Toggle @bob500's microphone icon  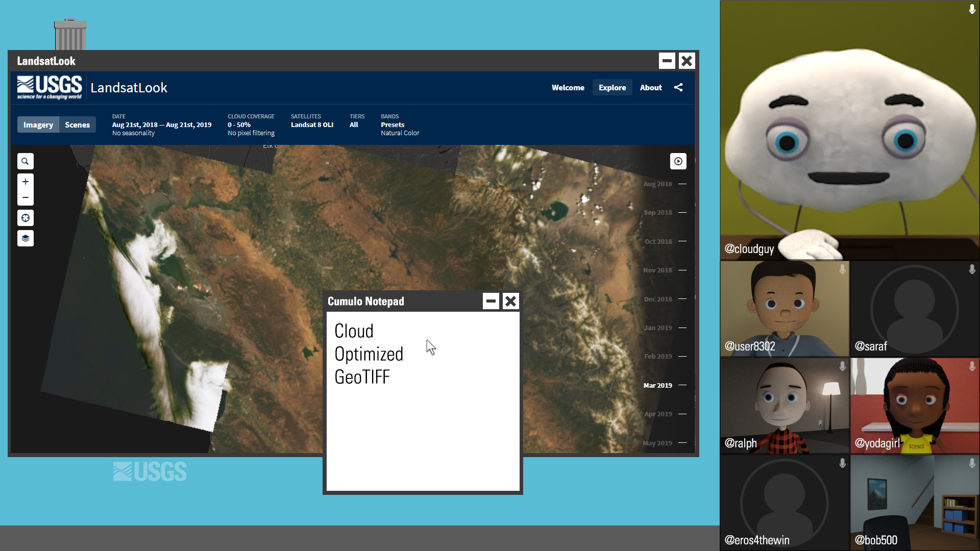(972, 463)
